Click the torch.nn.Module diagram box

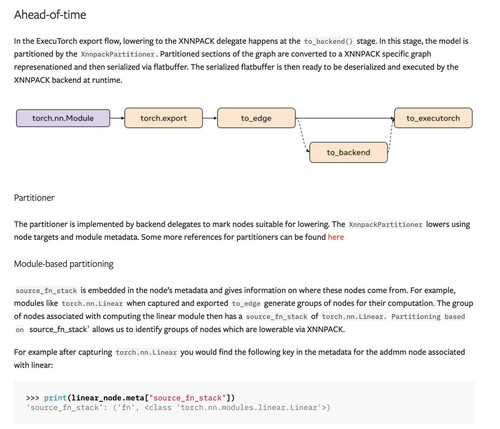[x=63, y=118]
